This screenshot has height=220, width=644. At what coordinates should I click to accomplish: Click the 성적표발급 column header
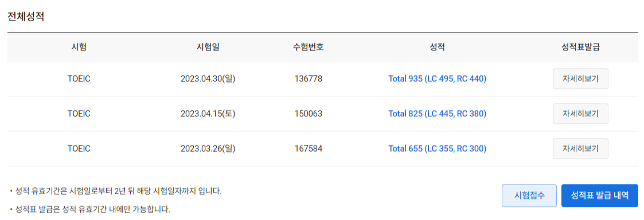[x=580, y=47]
